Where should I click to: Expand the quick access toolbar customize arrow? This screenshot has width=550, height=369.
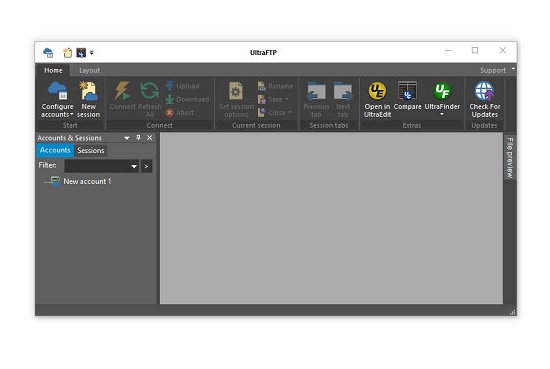[92, 53]
